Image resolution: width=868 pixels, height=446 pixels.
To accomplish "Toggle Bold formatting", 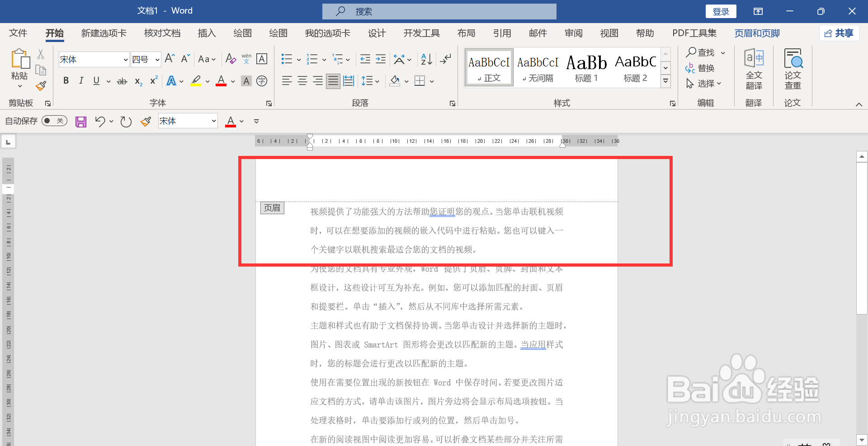I will pos(66,81).
